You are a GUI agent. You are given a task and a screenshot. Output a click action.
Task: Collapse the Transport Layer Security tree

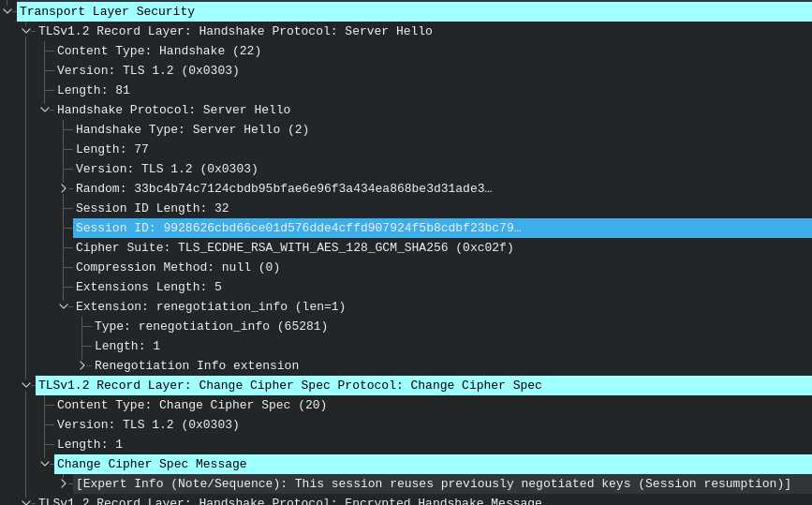7,11
